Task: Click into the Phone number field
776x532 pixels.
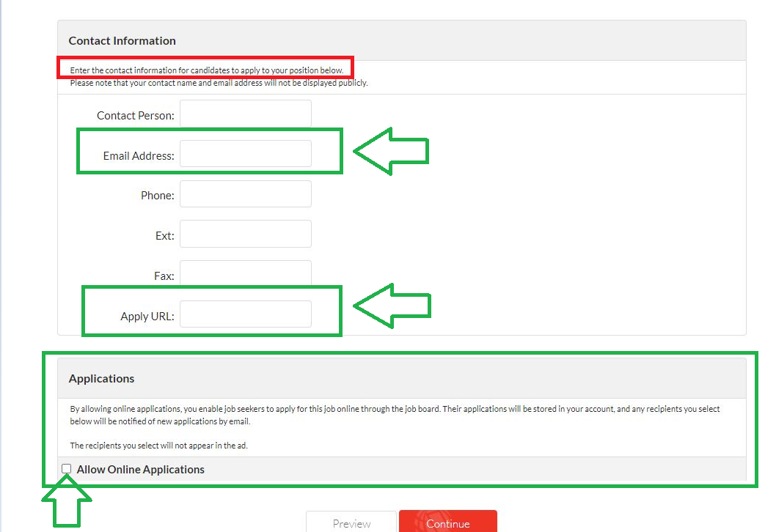Action: coord(245,194)
